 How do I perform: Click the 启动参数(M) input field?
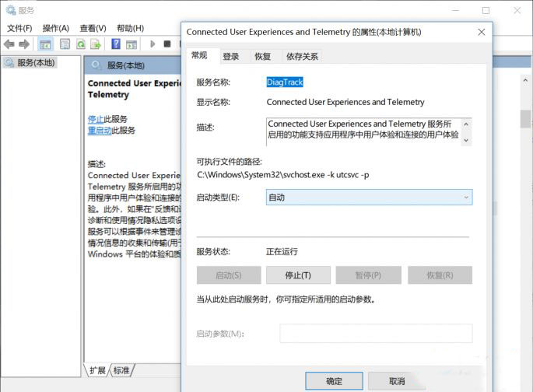point(376,333)
